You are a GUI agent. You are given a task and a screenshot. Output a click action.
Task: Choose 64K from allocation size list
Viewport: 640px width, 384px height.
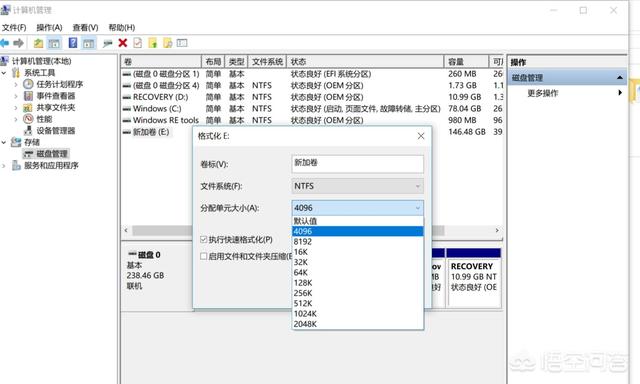tap(358, 272)
